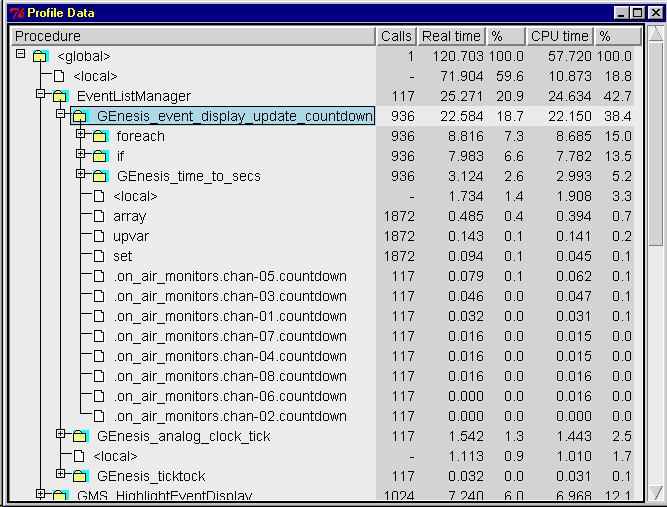The width and height of the screenshot is (667, 507).
Task: Select the .on_air_monitors.chan-05.countdown row
Action: (230, 276)
